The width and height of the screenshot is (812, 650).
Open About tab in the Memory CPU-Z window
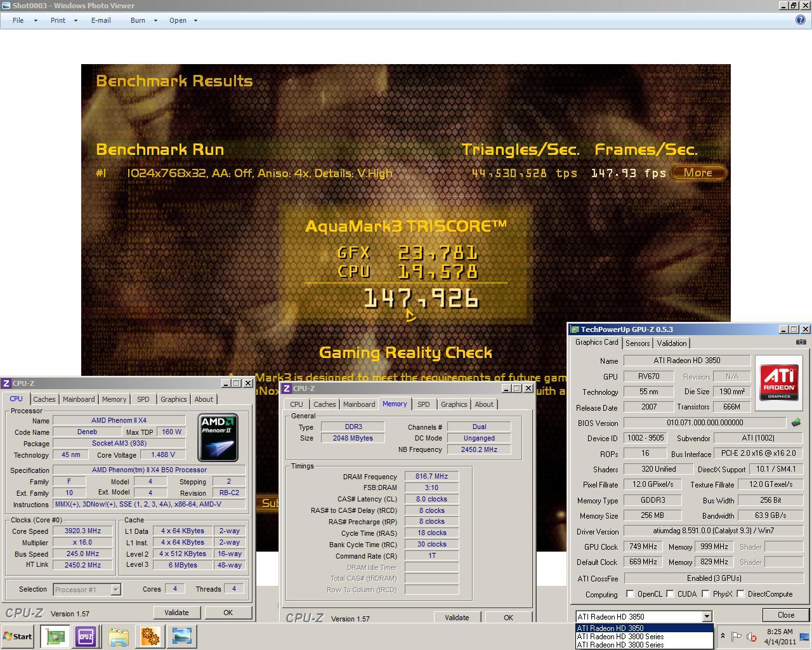pos(484,404)
